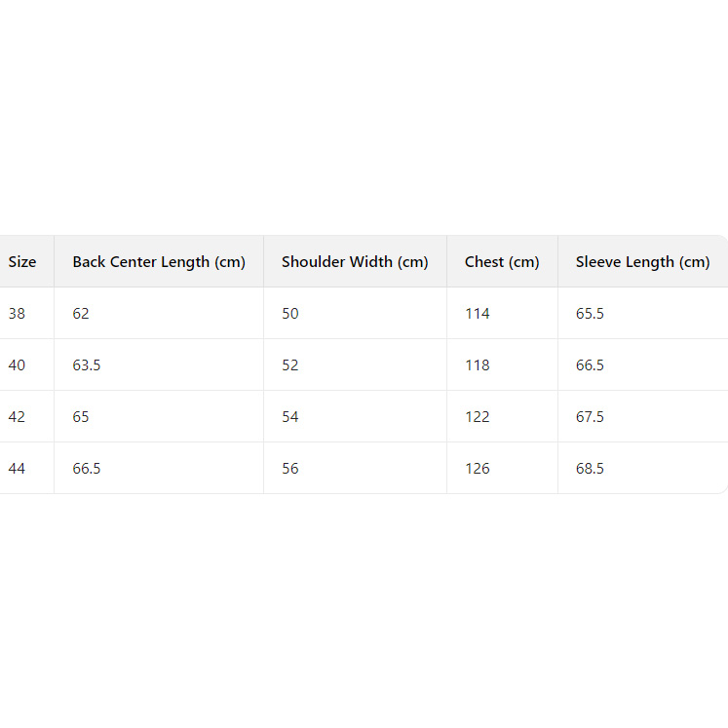Click chest value 114
The width and height of the screenshot is (728, 728).
(x=478, y=313)
